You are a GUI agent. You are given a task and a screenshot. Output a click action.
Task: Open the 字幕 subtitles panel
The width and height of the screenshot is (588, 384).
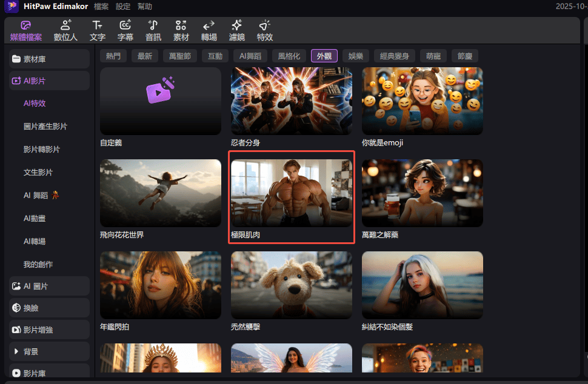(x=125, y=30)
